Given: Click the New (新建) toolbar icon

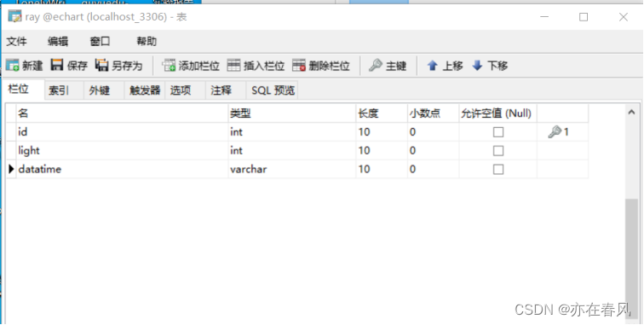Looking at the screenshot, I should [x=12, y=65].
